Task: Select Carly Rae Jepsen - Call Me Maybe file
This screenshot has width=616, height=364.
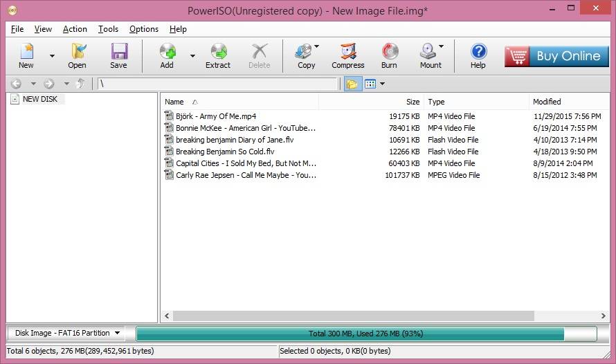Action: (x=246, y=175)
